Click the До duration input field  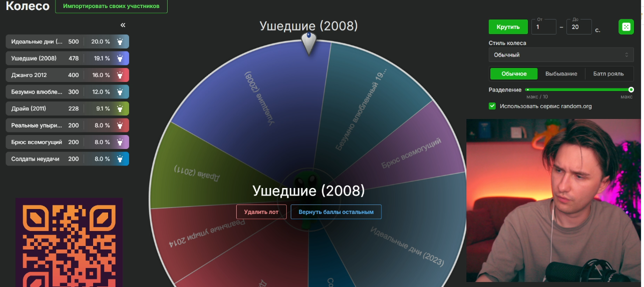coord(579,27)
